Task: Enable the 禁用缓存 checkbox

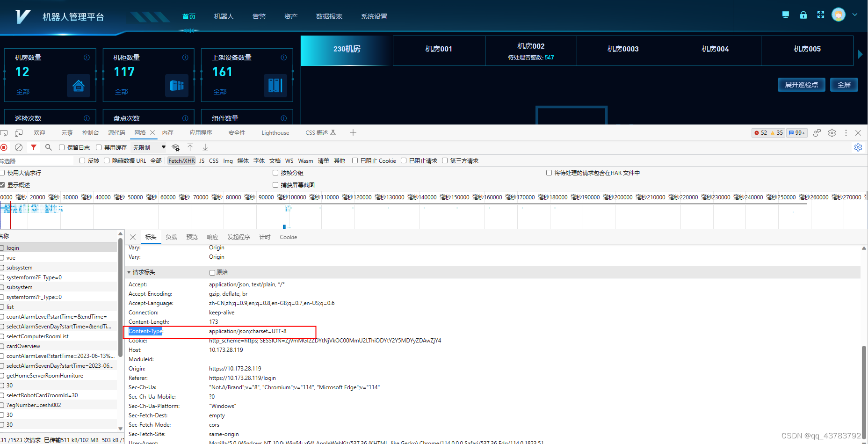Action: 99,147
